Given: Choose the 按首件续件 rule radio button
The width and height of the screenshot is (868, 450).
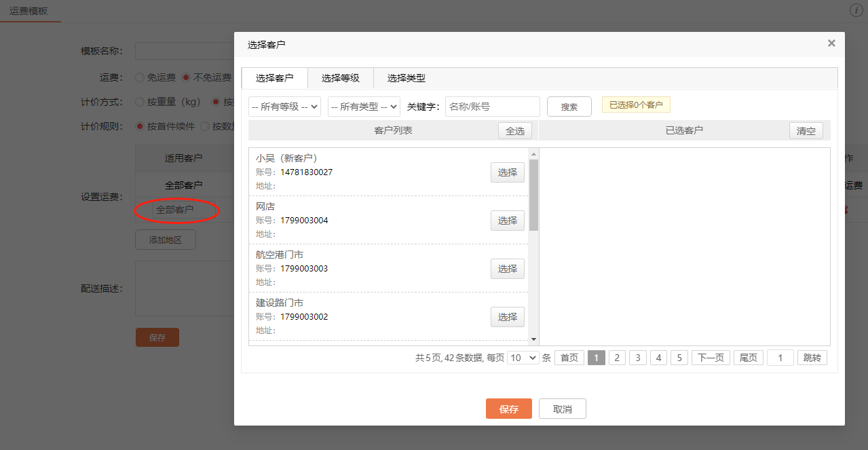Looking at the screenshot, I should click(x=140, y=126).
